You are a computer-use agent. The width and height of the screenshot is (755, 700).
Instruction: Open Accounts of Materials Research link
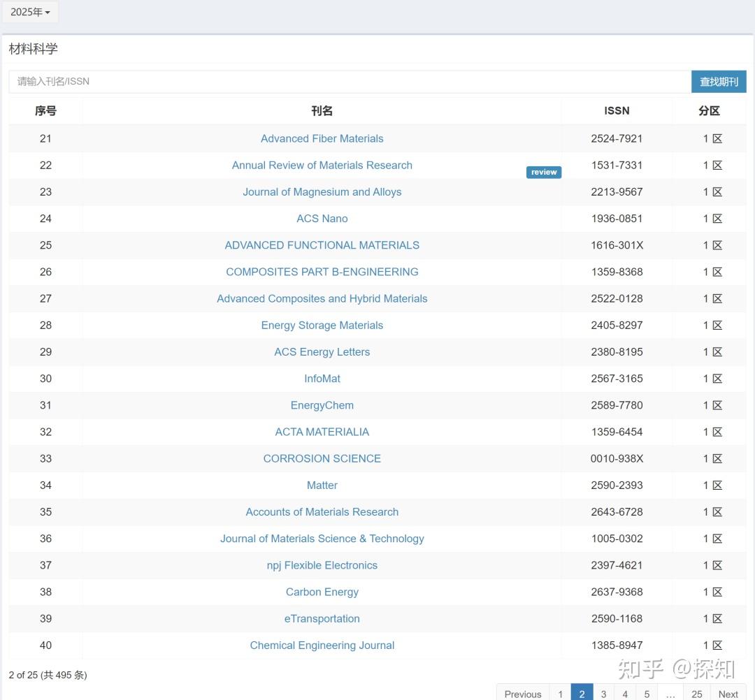(322, 512)
